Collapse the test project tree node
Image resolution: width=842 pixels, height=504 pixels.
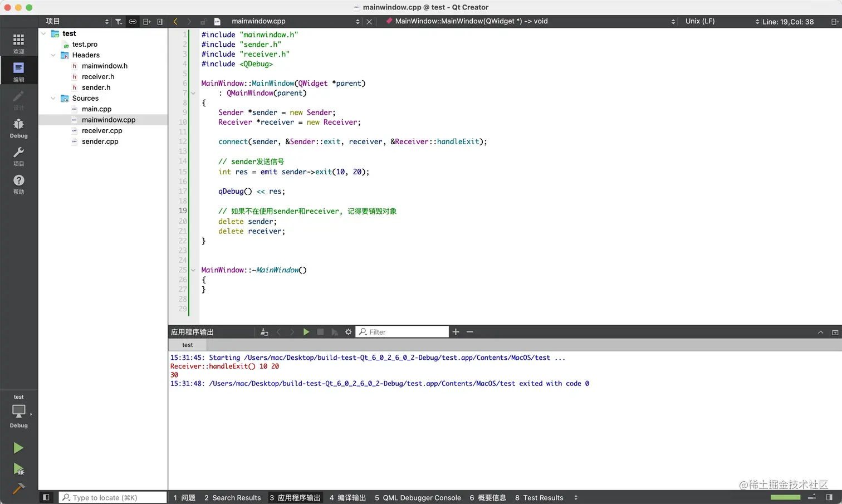coord(44,33)
